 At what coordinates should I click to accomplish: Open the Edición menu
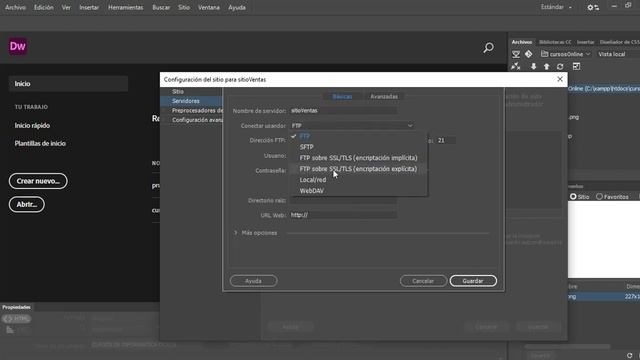pos(44,7)
